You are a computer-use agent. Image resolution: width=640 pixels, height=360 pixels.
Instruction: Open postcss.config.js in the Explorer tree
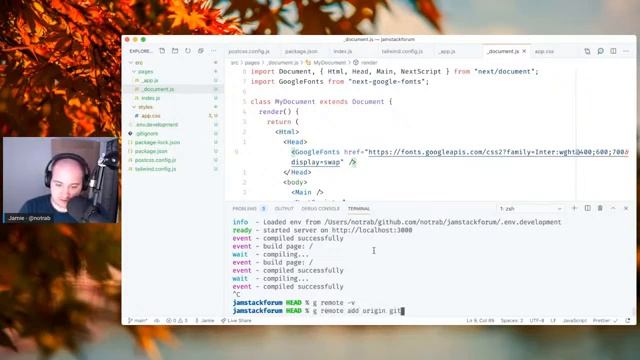(x=156, y=160)
